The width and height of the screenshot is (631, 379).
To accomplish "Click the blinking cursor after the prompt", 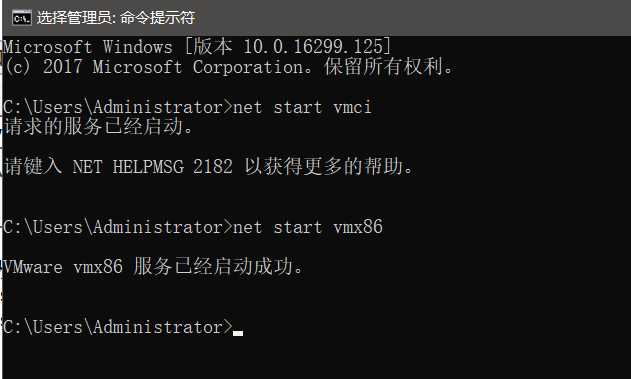I will click(238, 333).
